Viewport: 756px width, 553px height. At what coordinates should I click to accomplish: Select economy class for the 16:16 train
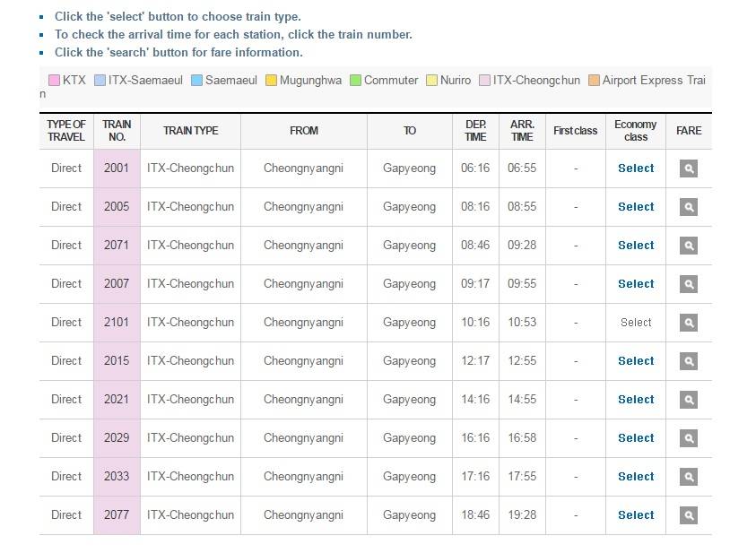point(636,438)
